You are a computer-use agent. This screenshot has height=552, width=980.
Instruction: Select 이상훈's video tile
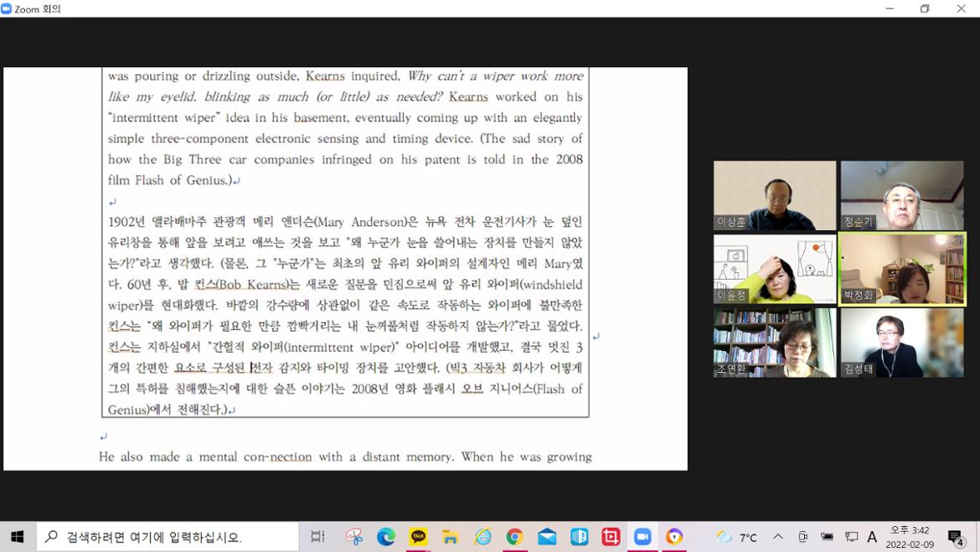click(774, 195)
